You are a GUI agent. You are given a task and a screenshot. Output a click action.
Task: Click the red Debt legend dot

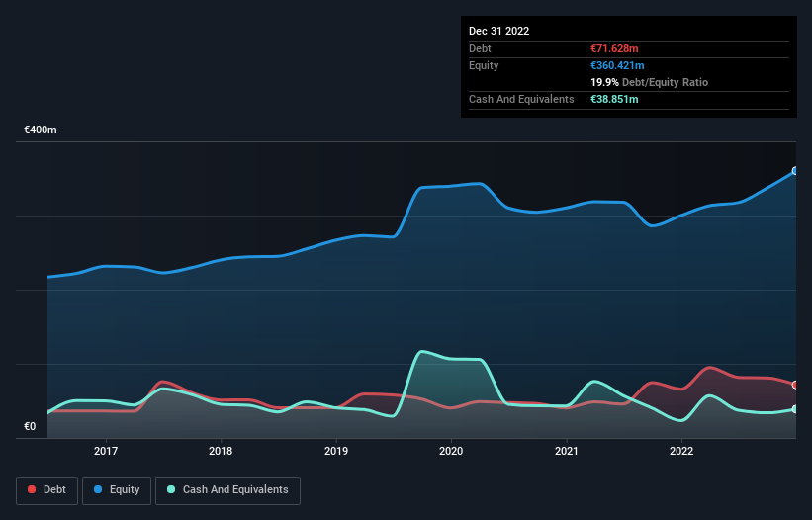pos(32,489)
